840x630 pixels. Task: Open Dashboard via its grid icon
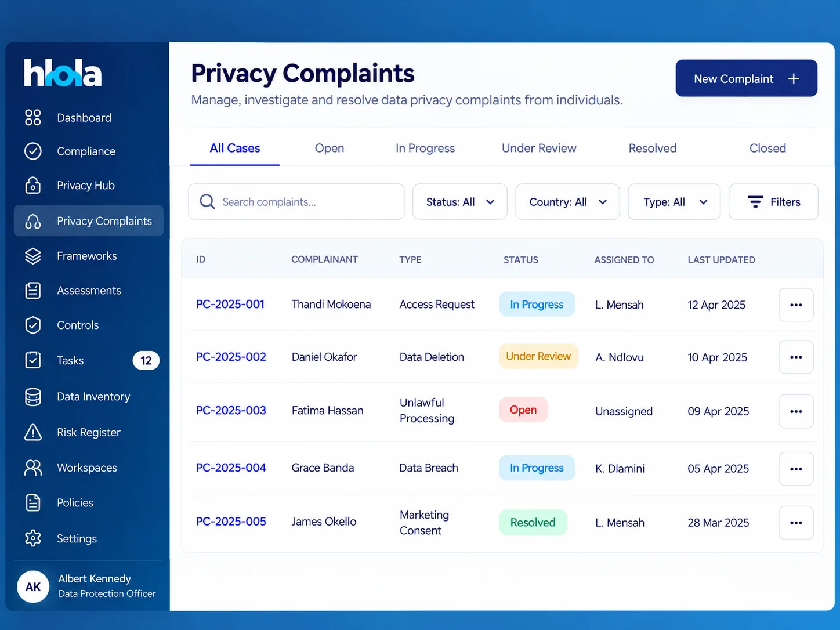click(33, 117)
